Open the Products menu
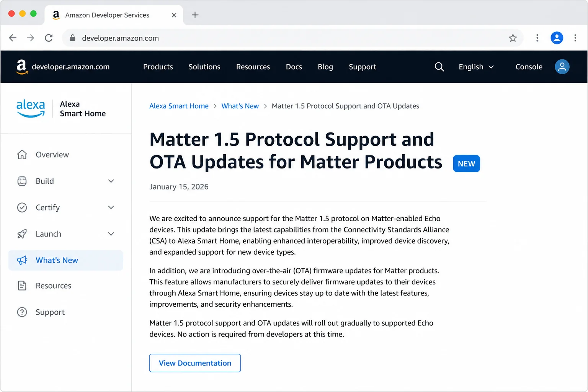 coord(158,67)
